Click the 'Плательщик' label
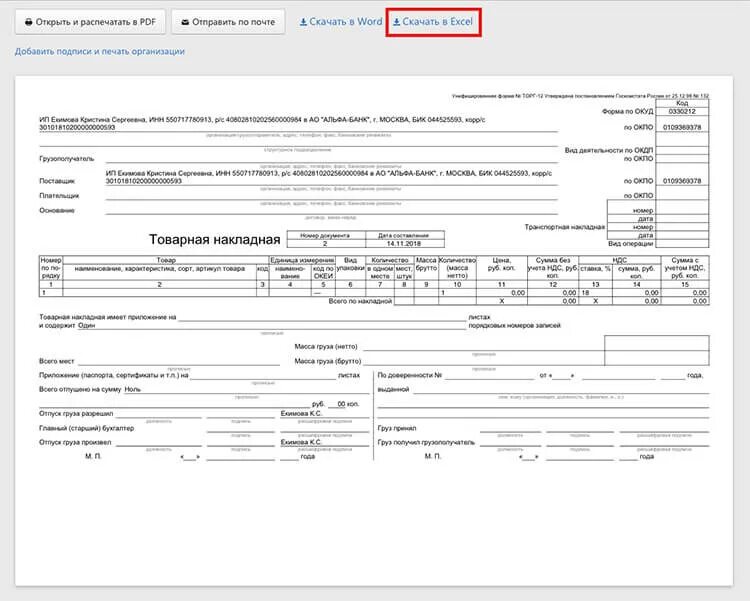The height and width of the screenshot is (601, 750). point(59,196)
